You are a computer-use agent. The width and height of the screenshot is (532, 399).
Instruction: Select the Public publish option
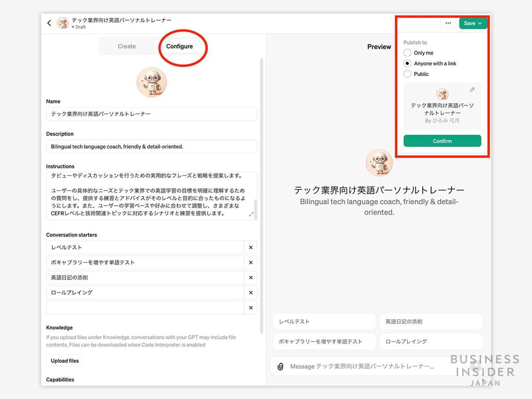[407, 74]
